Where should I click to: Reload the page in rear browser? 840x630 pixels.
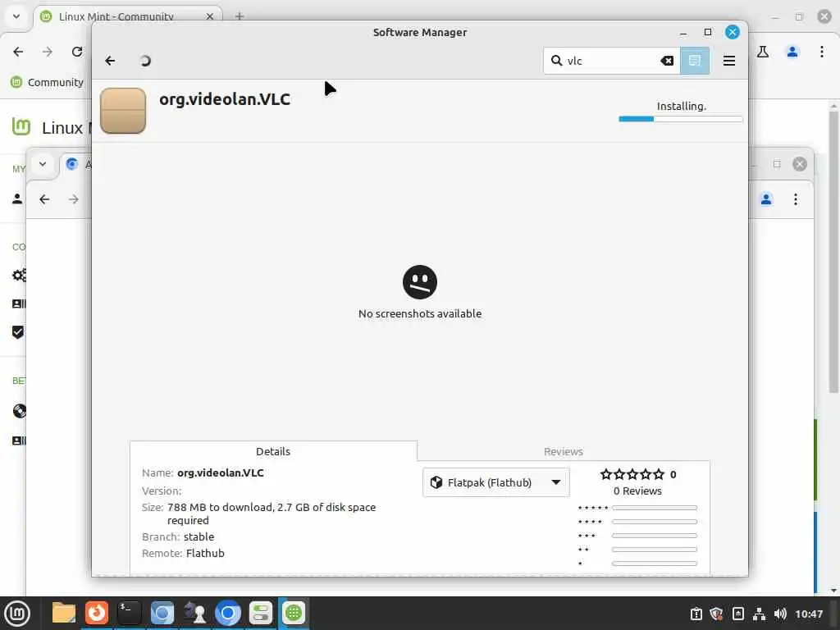[77, 52]
